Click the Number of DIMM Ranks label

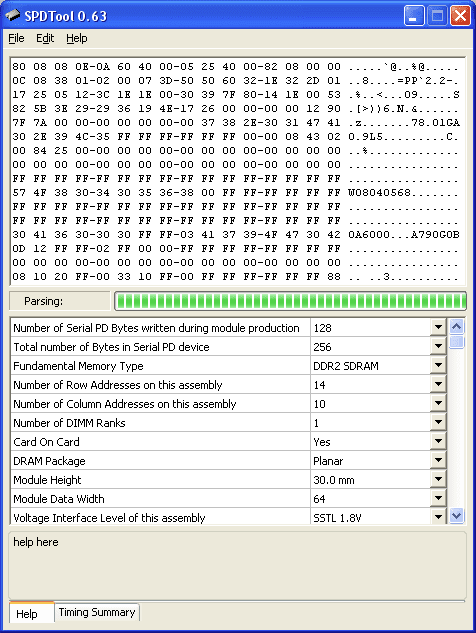(x=69, y=423)
